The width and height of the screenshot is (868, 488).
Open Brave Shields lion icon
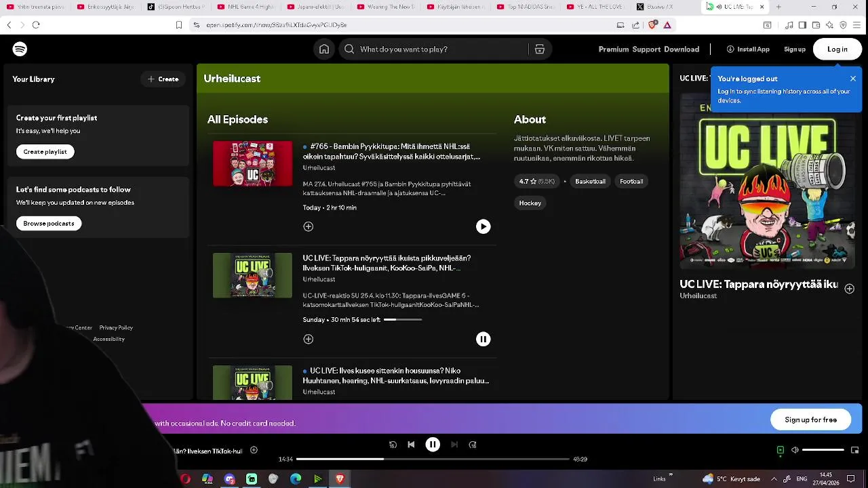[x=652, y=25]
